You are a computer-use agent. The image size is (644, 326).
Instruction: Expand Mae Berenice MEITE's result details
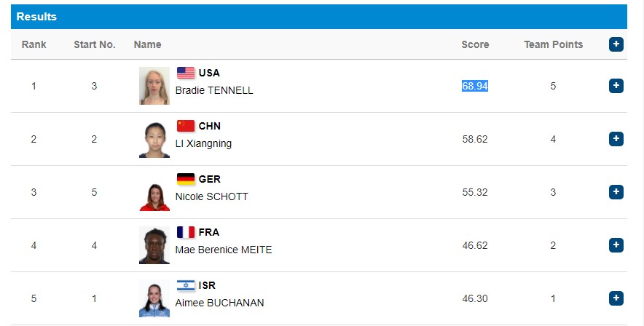616,245
